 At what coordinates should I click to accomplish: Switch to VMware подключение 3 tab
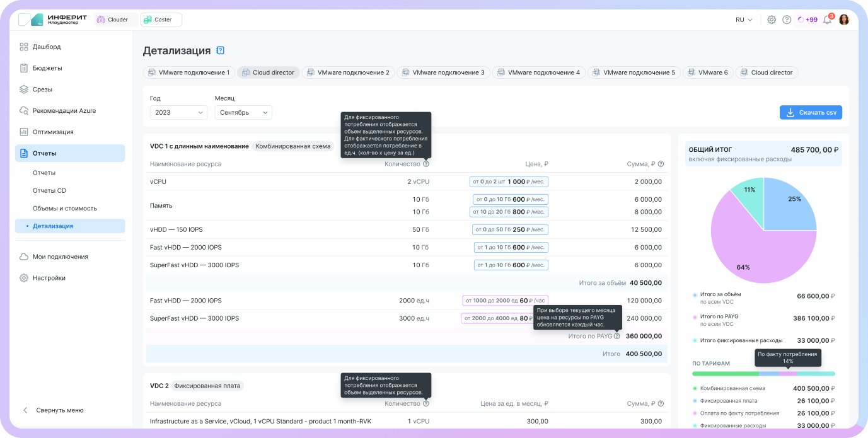(x=442, y=72)
